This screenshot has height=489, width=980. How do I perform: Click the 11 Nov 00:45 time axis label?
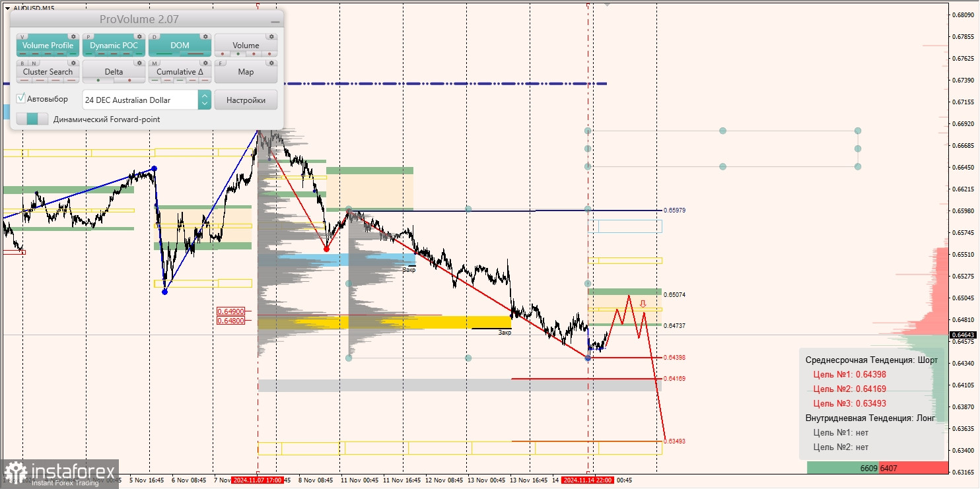click(361, 480)
